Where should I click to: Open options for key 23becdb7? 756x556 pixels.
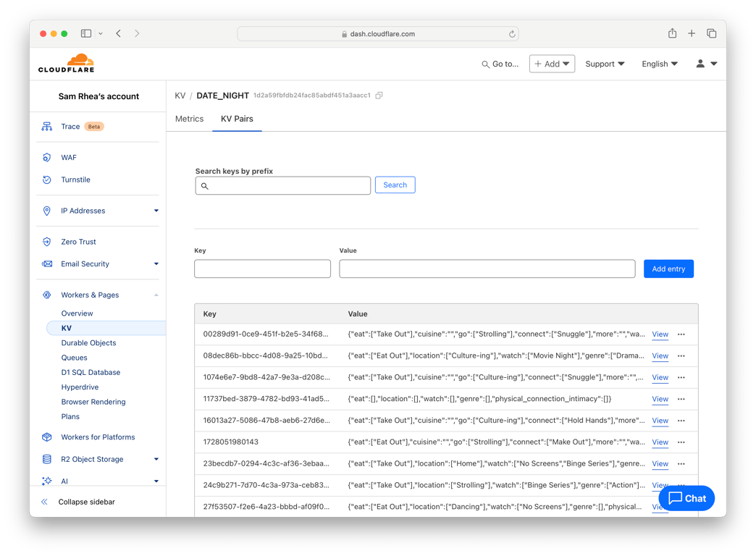tap(681, 464)
